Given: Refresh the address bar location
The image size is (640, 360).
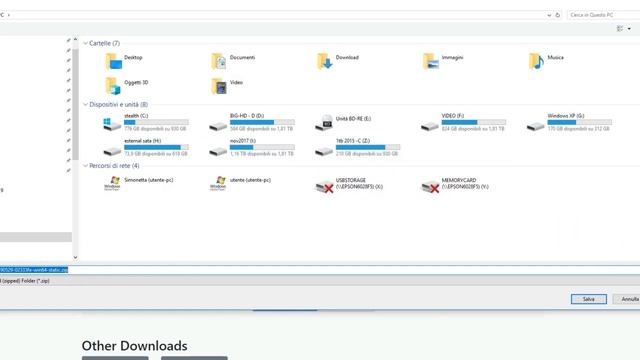Looking at the screenshot, I should [x=558, y=15].
